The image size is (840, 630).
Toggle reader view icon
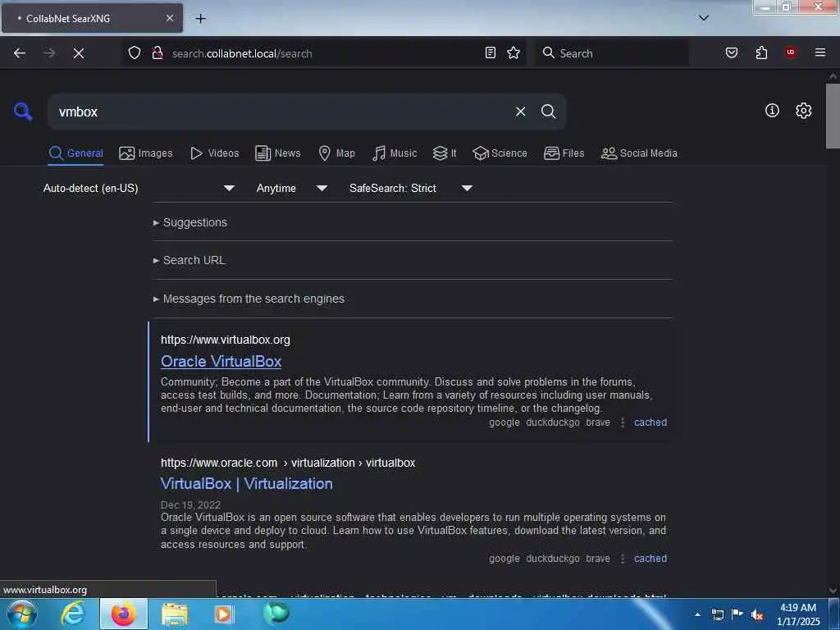coord(491,52)
